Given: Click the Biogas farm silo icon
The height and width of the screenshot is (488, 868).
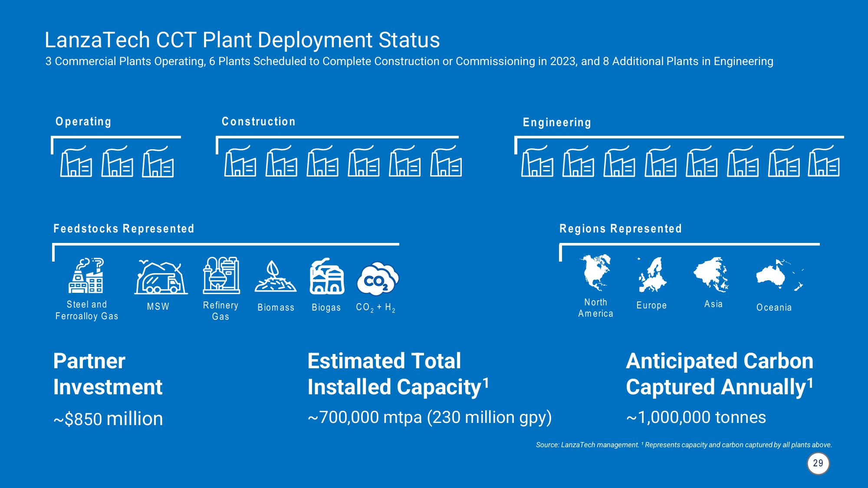Looking at the screenshot, I should tap(327, 276).
